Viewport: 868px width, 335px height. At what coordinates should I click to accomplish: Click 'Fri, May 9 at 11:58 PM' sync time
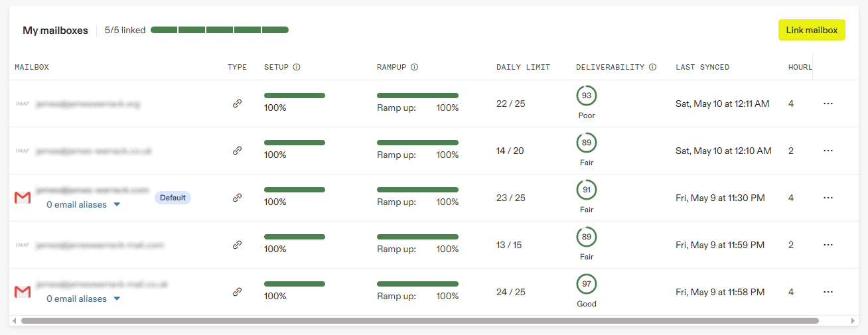(x=720, y=292)
